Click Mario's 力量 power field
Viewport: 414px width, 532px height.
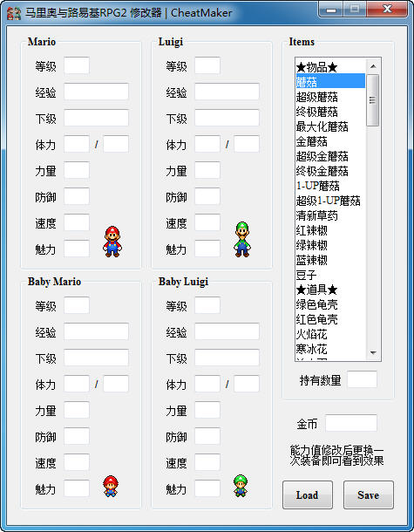(x=77, y=170)
